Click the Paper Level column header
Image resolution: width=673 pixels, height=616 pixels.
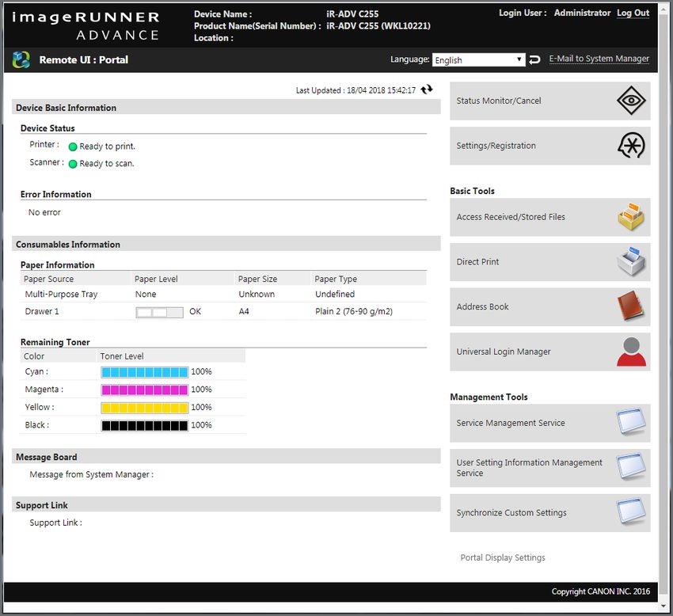coord(156,279)
